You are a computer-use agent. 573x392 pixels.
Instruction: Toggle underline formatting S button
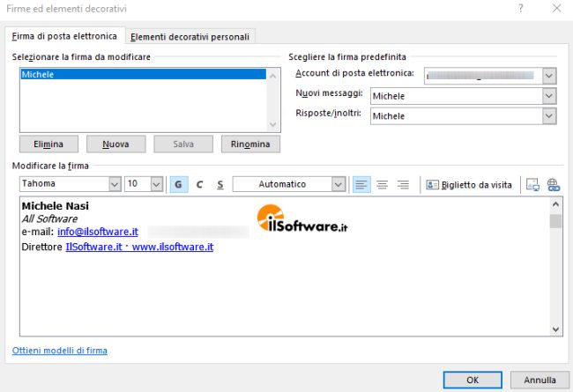(x=220, y=184)
